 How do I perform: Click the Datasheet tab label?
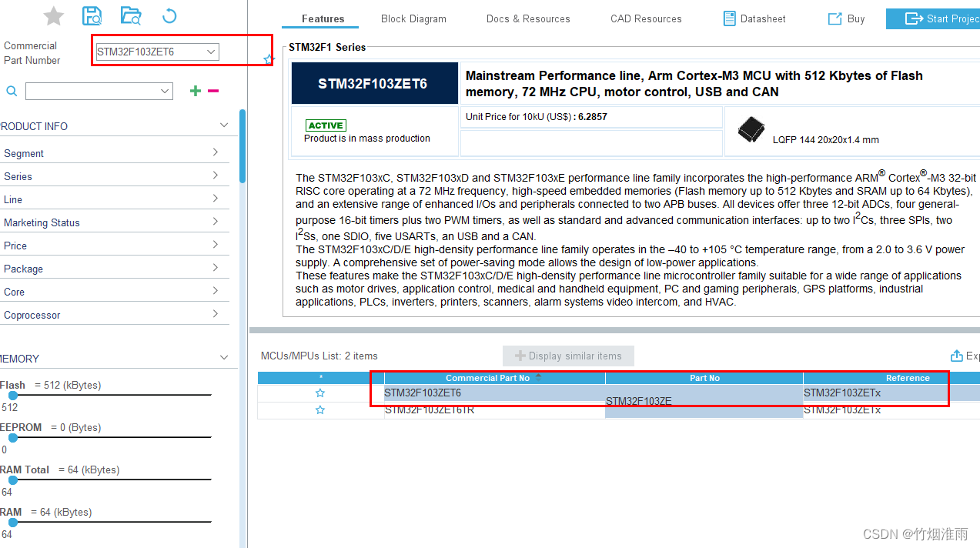point(763,18)
